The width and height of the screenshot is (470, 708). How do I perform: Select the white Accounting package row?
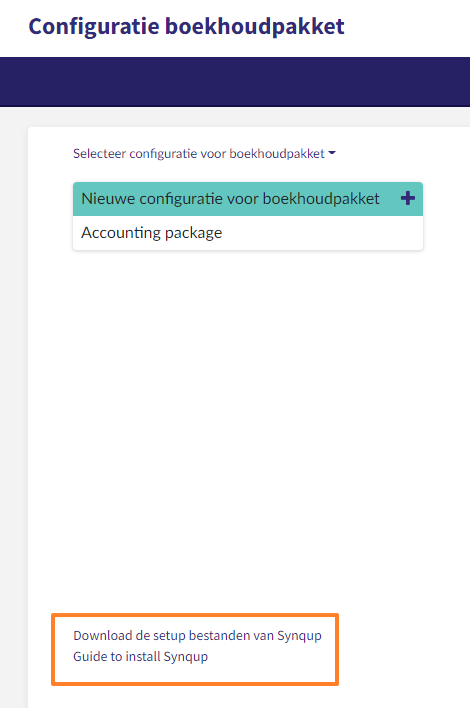[248, 233]
